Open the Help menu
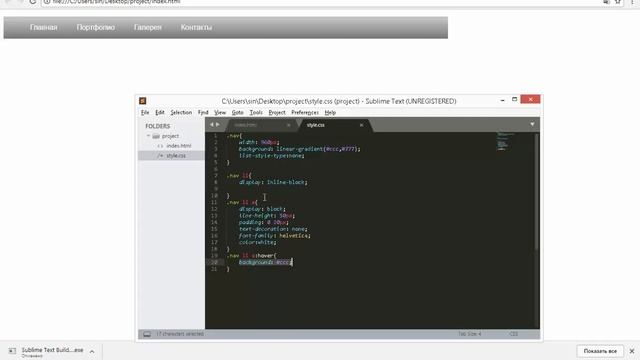640x360 pixels. pyautogui.click(x=330, y=112)
